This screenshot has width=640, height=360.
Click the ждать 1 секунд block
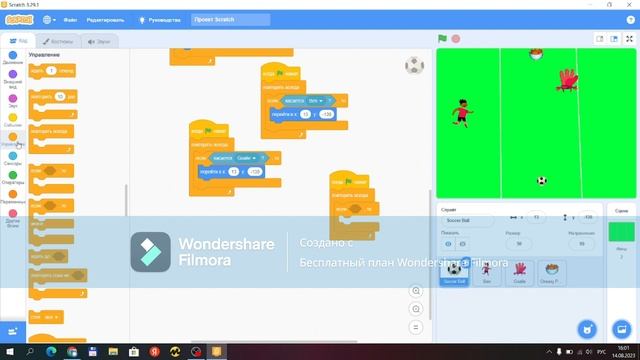(x=52, y=71)
